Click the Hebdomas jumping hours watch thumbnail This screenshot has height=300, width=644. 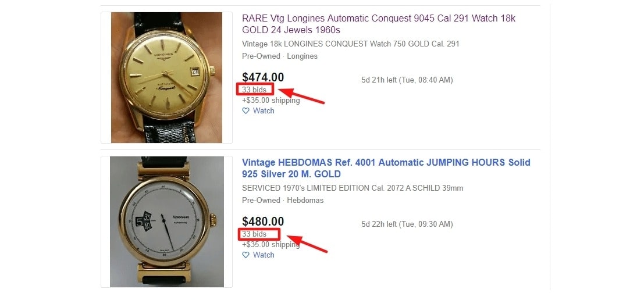(167, 222)
